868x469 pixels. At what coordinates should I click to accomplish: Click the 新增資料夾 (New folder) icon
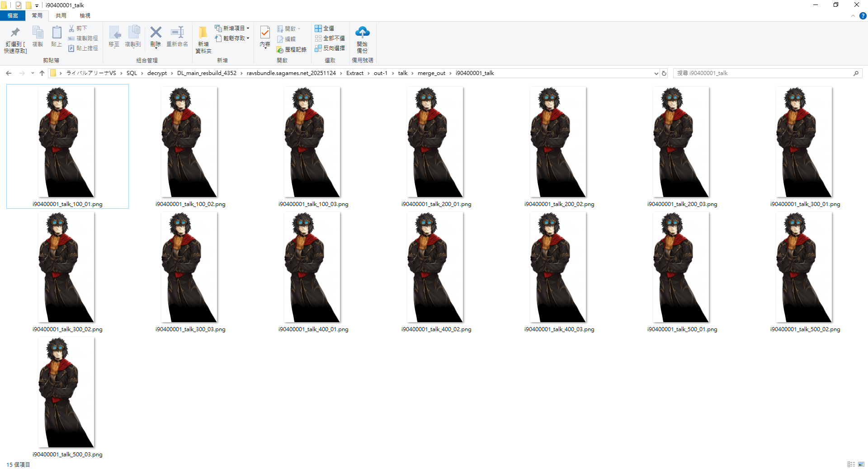pos(203,33)
